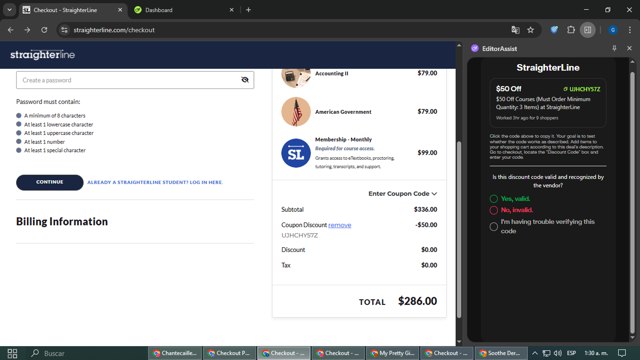This screenshot has height=360, width=640.
Task: Switch to Checkout P... taskbar window
Action: [229, 353]
